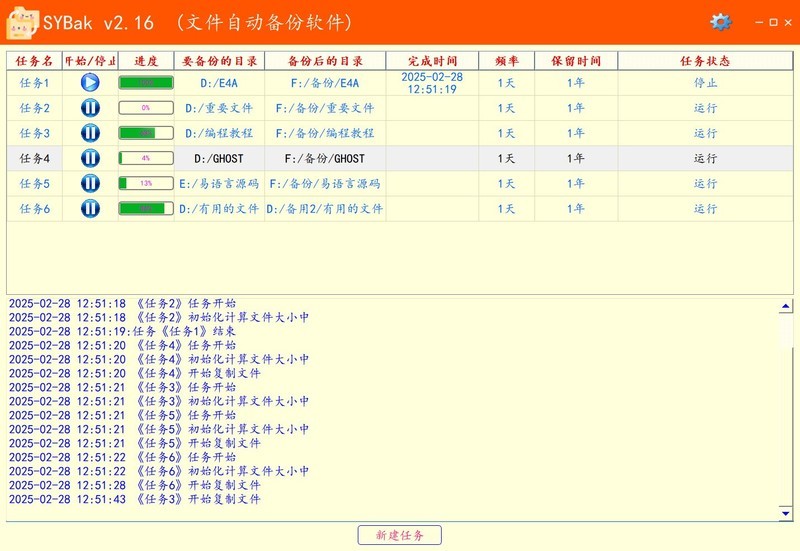Image resolution: width=800 pixels, height=551 pixels.
Task: Click the log scrollbar down arrow
Action: pyautogui.click(x=786, y=513)
